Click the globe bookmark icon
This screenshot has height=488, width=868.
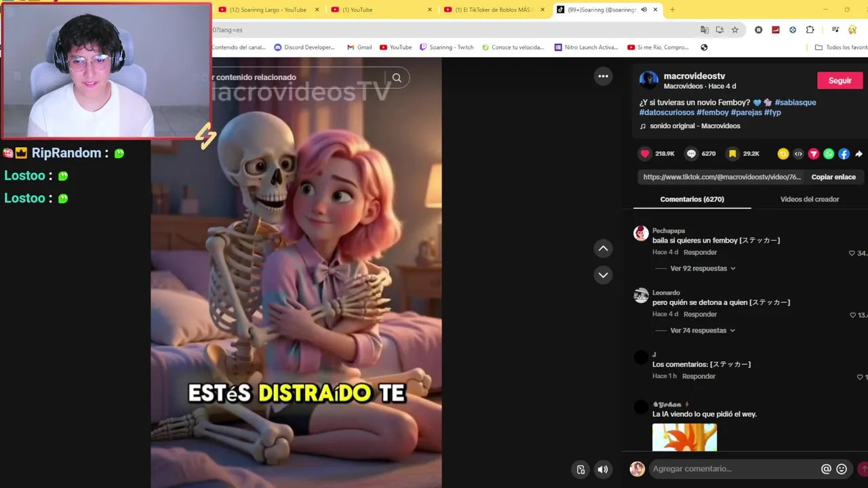(704, 47)
